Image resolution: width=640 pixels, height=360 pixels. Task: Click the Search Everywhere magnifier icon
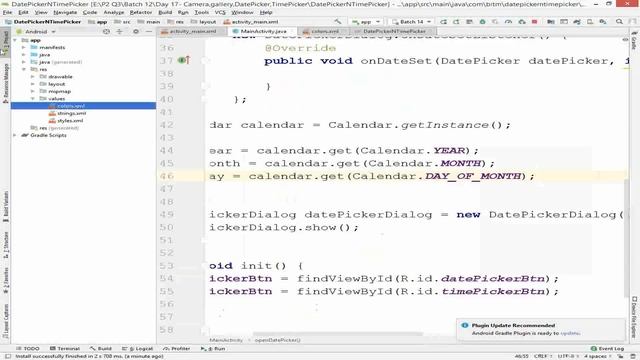pos(619,22)
